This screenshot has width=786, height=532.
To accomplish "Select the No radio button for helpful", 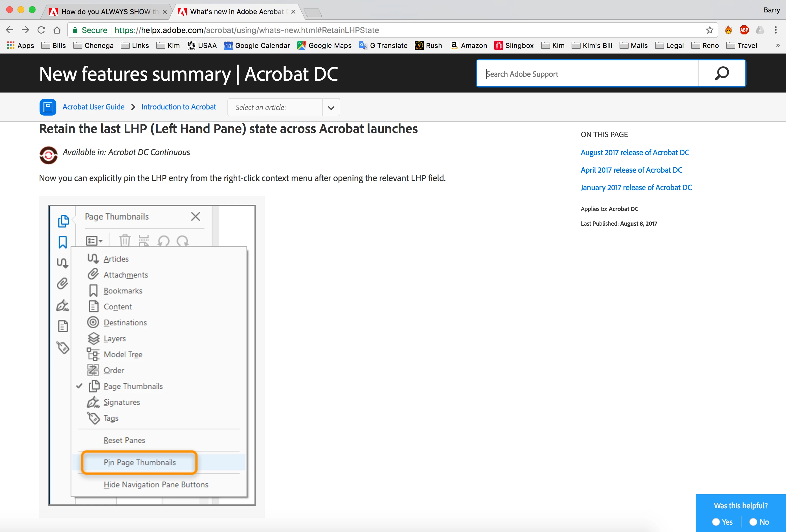I will tap(753, 522).
